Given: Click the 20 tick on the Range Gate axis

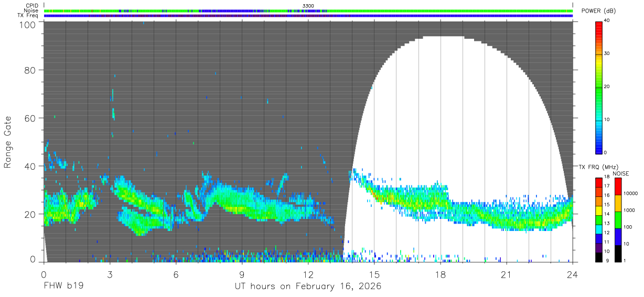Looking at the screenshot, I should pyautogui.click(x=30, y=214).
